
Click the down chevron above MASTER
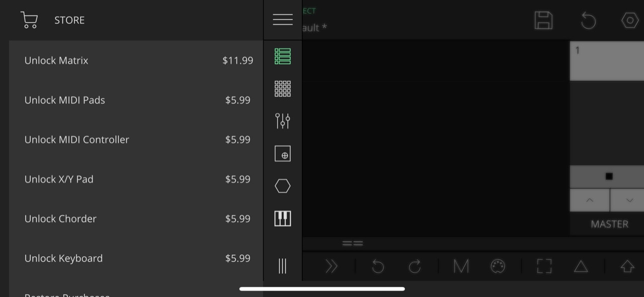click(627, 200)
